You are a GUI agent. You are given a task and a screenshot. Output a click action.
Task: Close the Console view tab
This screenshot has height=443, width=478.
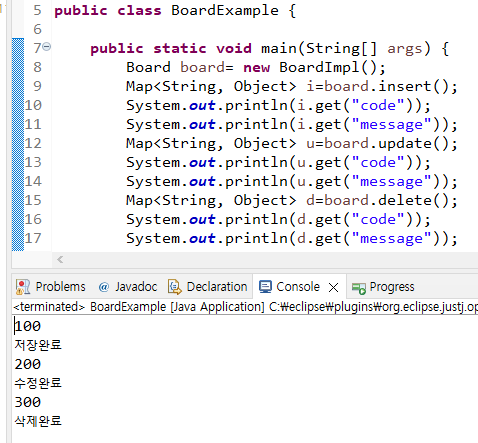pyautogui.click(x=333, y=287)
